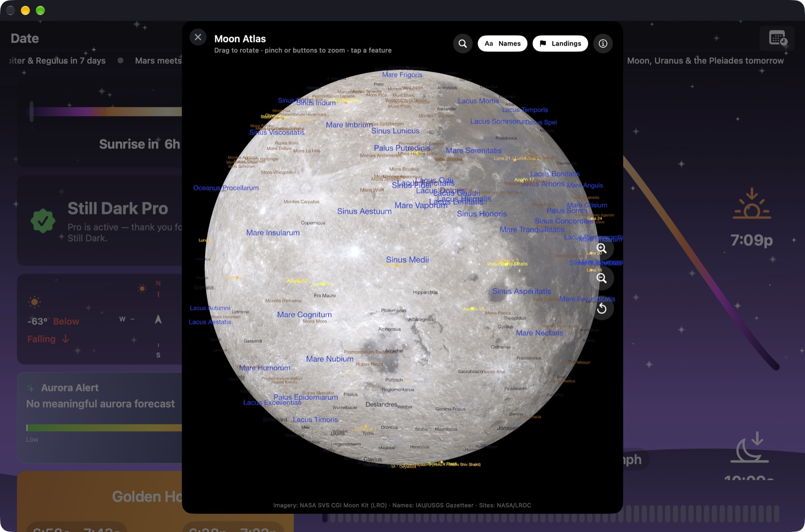Zoom in on the Moon globe

point(602,248)
